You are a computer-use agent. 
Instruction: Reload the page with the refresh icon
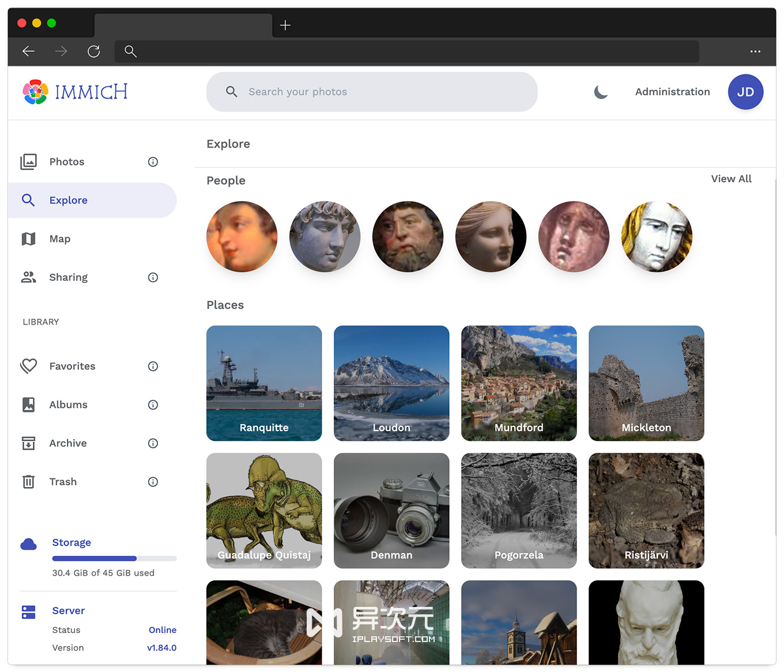(94, 52)
